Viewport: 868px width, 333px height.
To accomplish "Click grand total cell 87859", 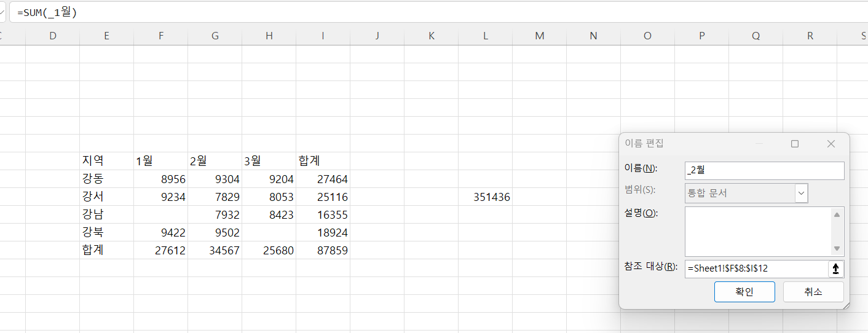I will click(x=323, y=251).
